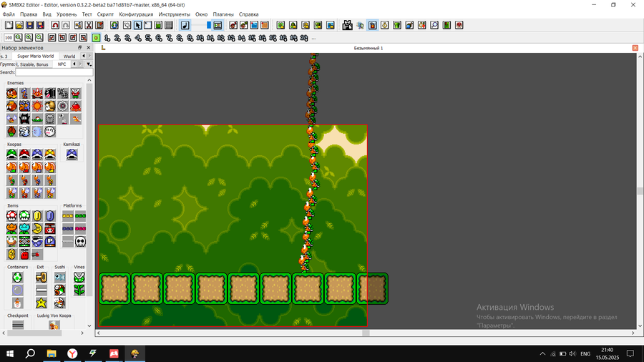Switch to level section 1
The height and width of the screenshot is (362, 644).
(x=107, y=38)
